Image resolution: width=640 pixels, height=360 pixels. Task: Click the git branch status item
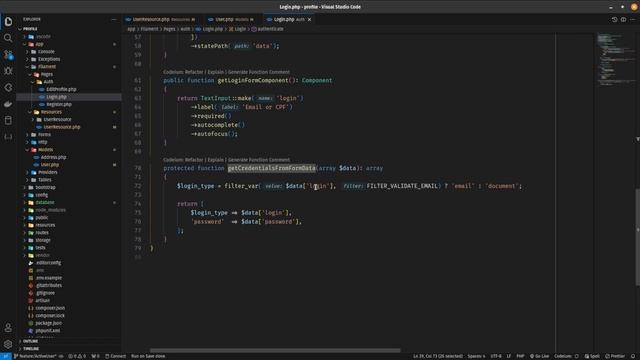(35, 356)
